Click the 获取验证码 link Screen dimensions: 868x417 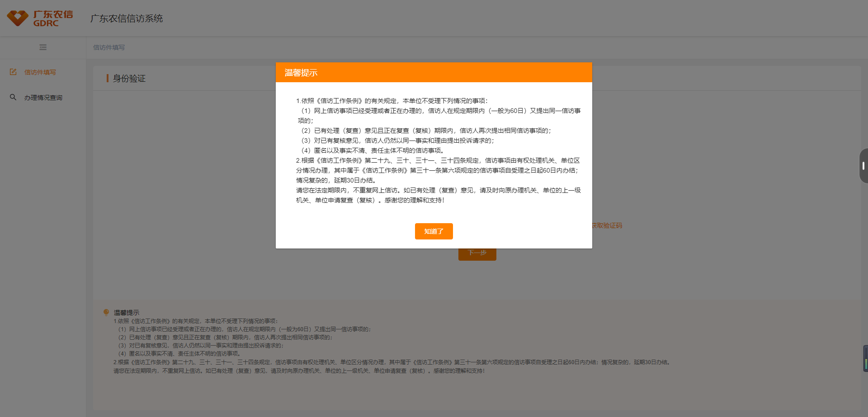(x=607, y=225)
